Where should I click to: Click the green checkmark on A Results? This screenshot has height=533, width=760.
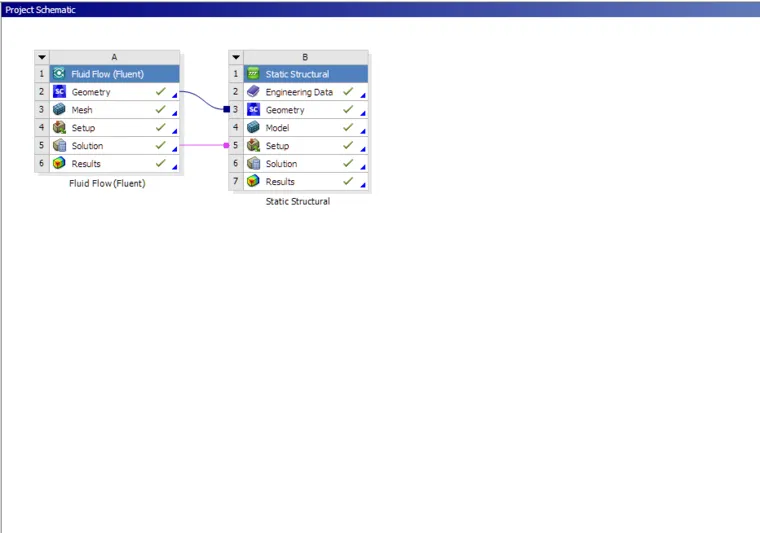[x=160, y=163]
